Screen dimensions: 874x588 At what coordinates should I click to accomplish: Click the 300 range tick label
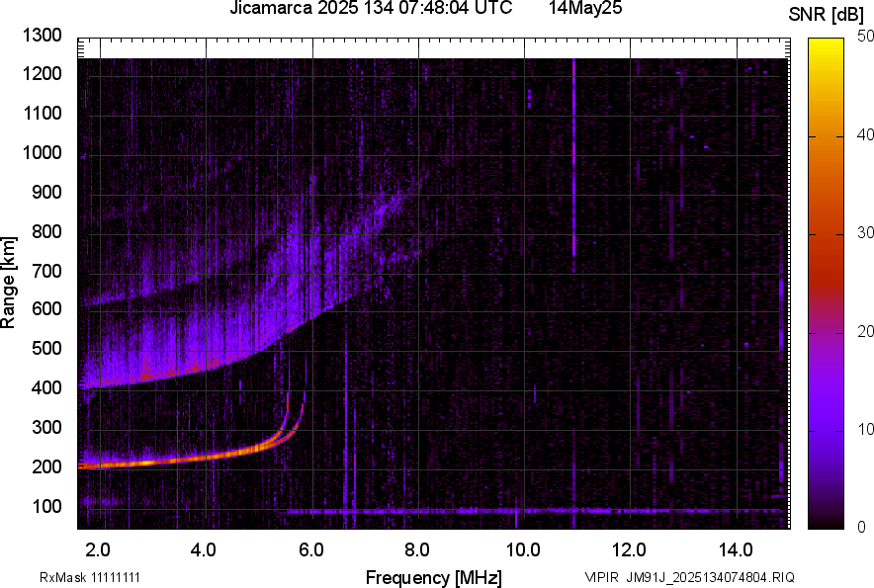tap(46, 427)
